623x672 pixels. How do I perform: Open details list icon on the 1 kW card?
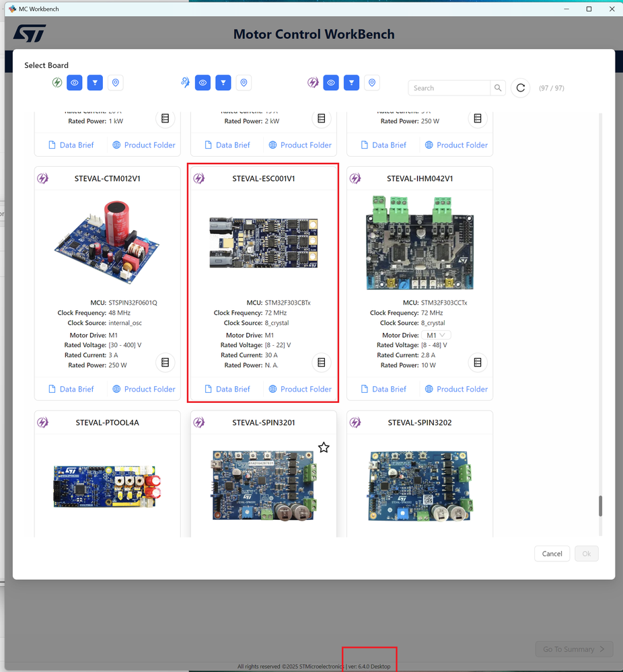[165, 118]
